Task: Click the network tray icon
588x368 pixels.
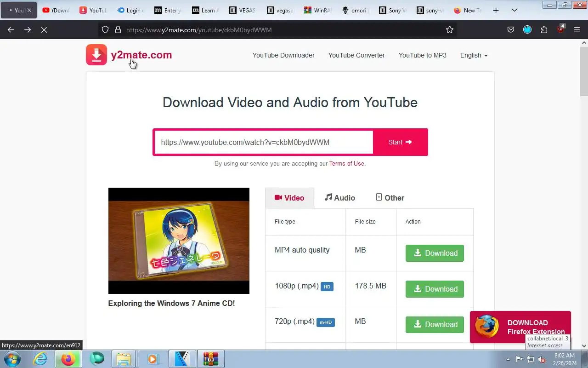Action: point(531,359)
